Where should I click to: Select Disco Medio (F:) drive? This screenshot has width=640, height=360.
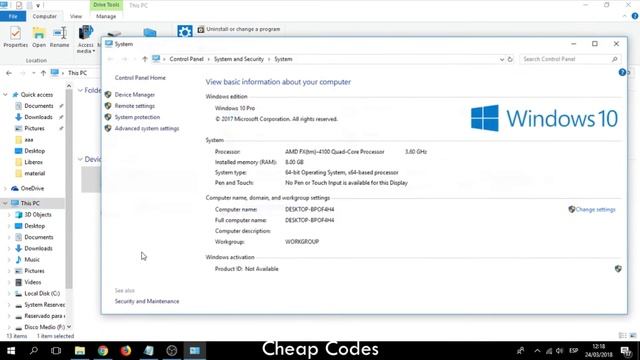tap(44, 327)
